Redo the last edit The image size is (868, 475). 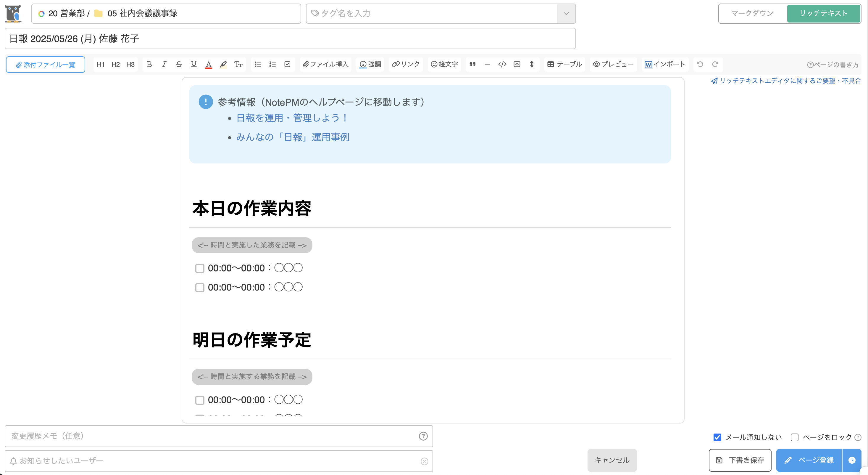(715, 65)
